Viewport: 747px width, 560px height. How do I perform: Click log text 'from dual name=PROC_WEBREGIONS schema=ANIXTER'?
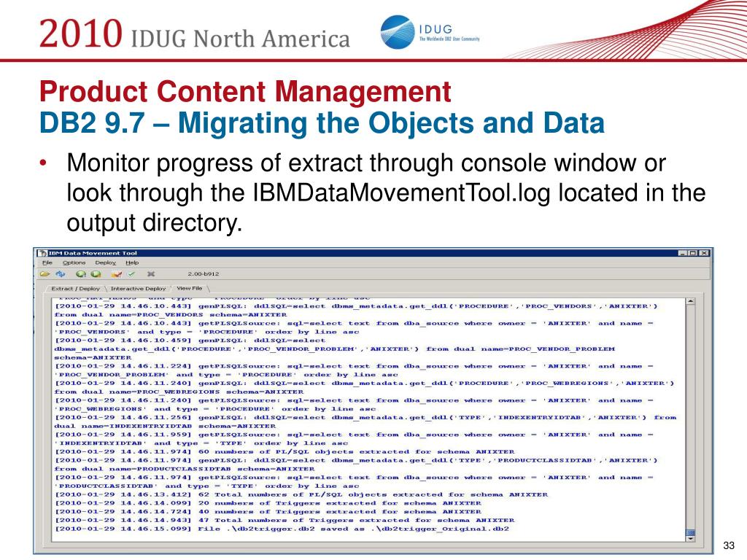point(179,392)
